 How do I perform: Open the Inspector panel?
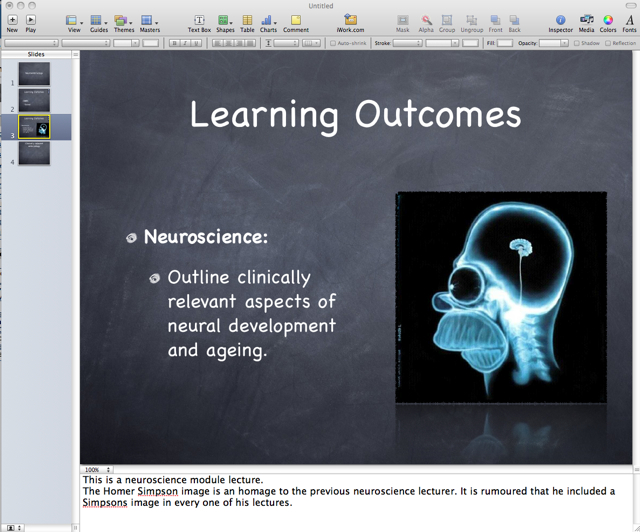coord(560,23)
